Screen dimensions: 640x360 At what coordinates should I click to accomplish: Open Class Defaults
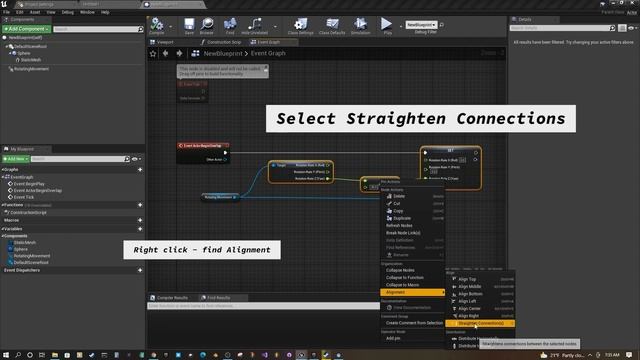pos(332,26)
